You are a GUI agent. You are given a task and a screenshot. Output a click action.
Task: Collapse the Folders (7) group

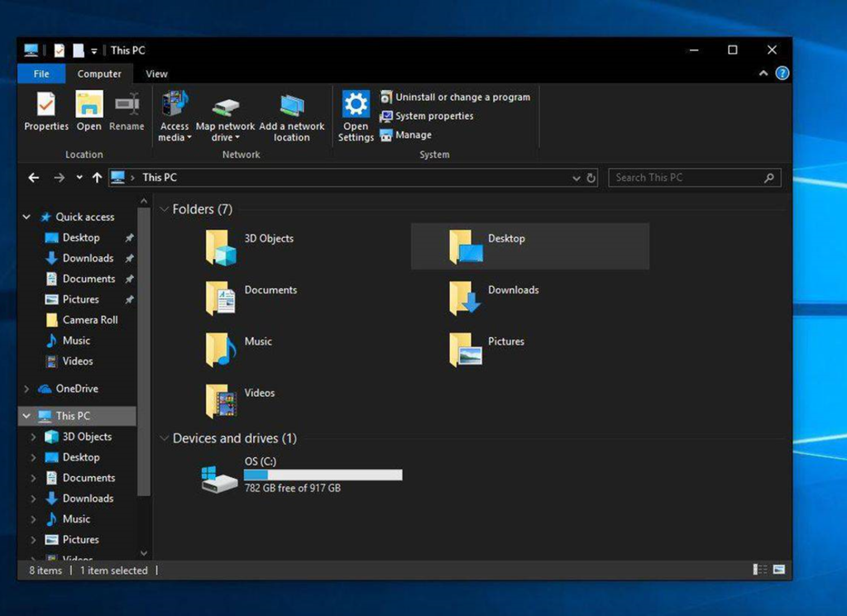164,210
